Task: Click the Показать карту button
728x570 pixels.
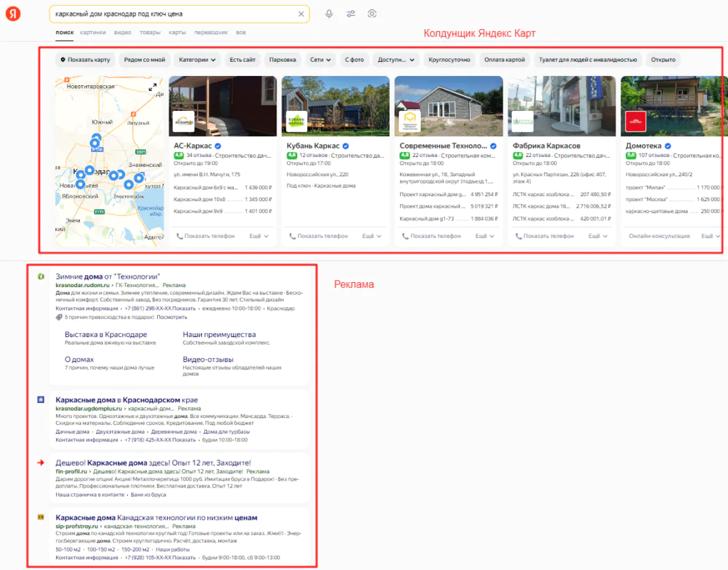Action: 85,60
